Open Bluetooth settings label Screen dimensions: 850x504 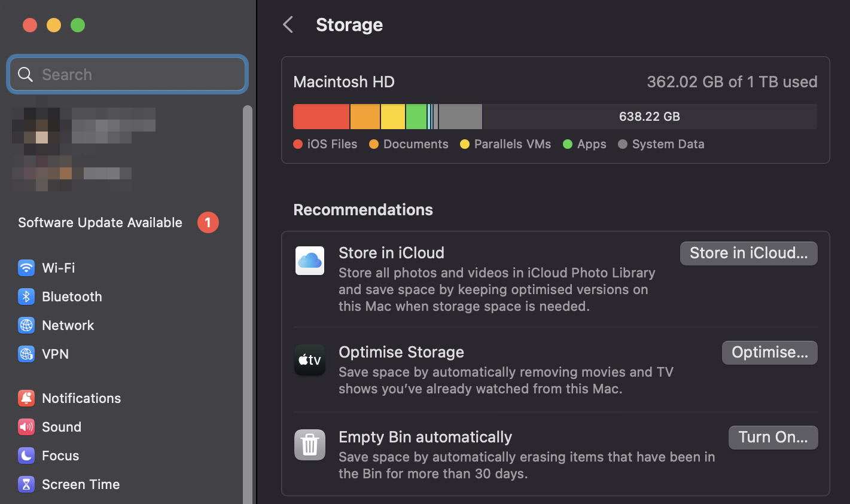click(x=72, y=297)
